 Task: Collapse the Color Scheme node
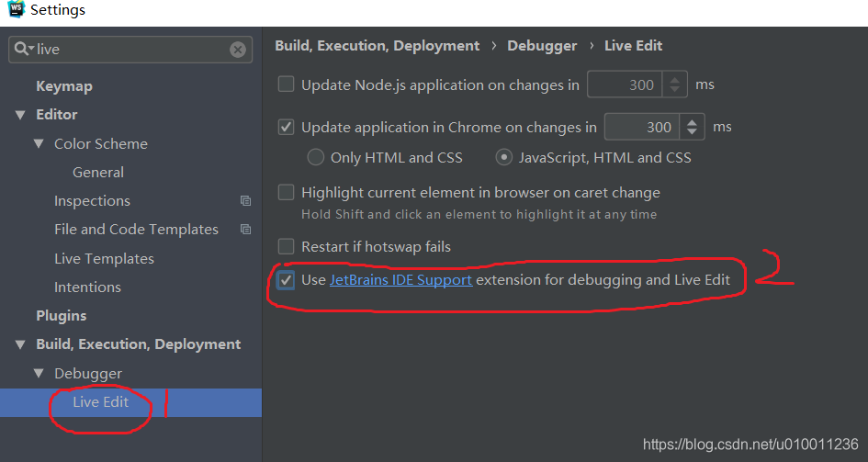[x=39, y=144]
